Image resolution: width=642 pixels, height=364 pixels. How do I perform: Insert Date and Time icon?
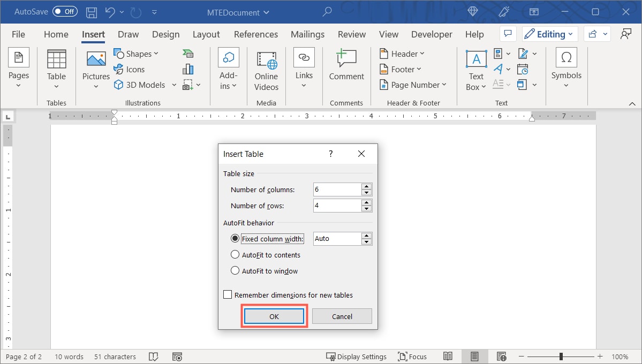coord(523,69)
